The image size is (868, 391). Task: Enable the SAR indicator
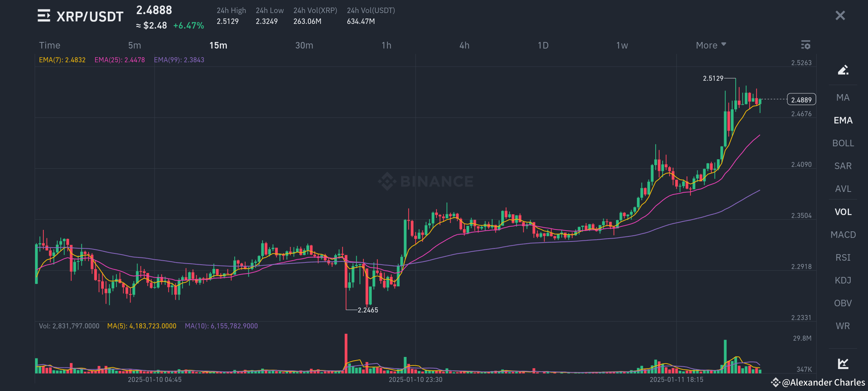tap(843, 166)
